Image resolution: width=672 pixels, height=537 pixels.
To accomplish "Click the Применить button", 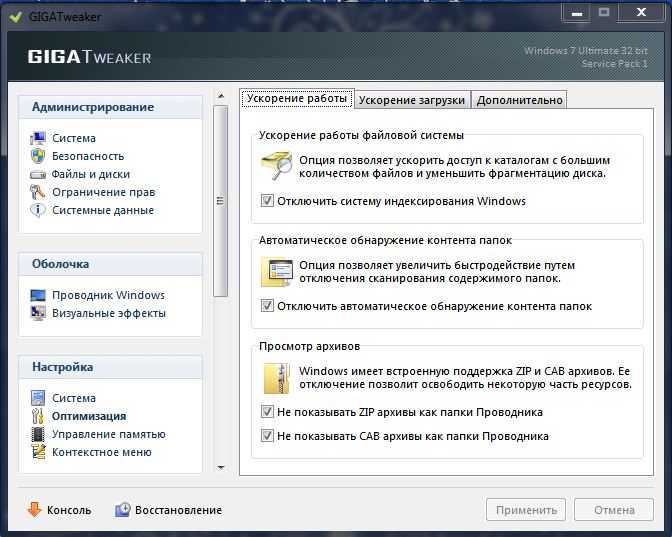I will coord(526,510).
